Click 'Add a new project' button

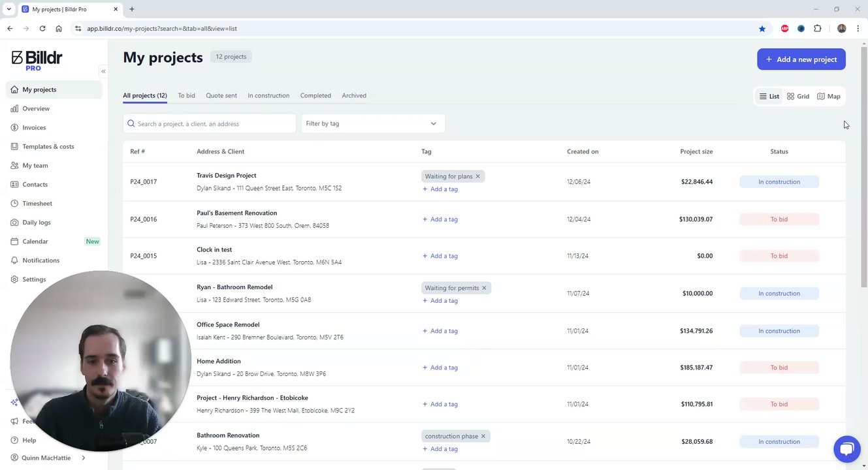[801, 59]
